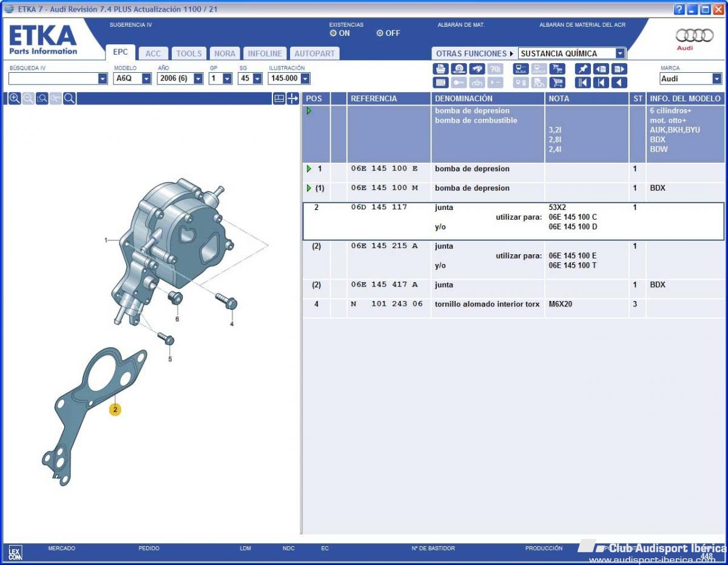
Task: Click ALBARÁN DE MATERIAL DEL ACR
Action: (x=582, y=25)
